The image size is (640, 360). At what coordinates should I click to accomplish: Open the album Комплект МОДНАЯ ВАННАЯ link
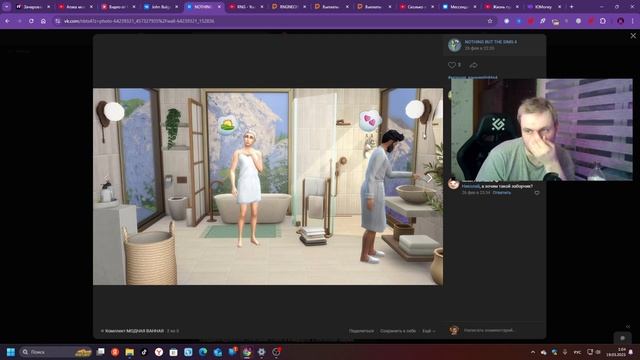[134, 331]
